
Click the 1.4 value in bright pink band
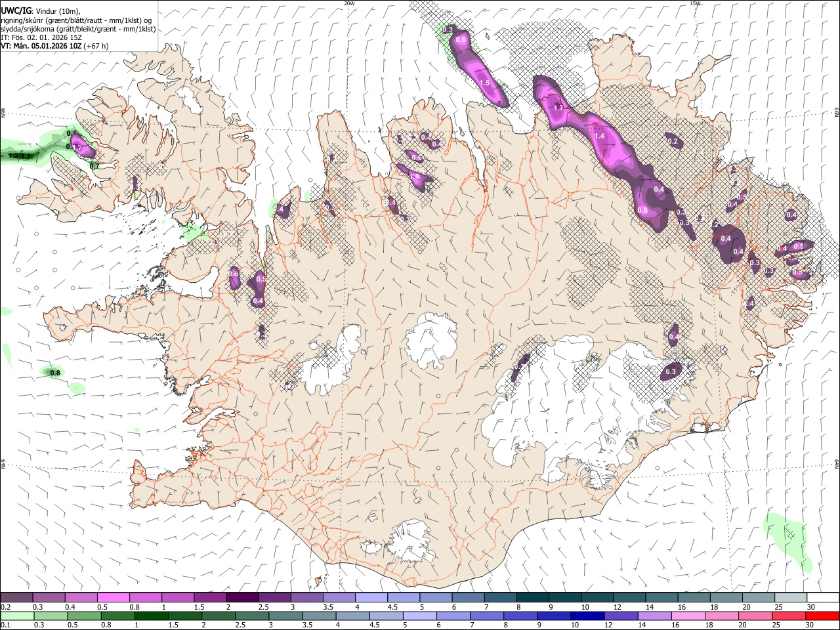click(598, 136)
